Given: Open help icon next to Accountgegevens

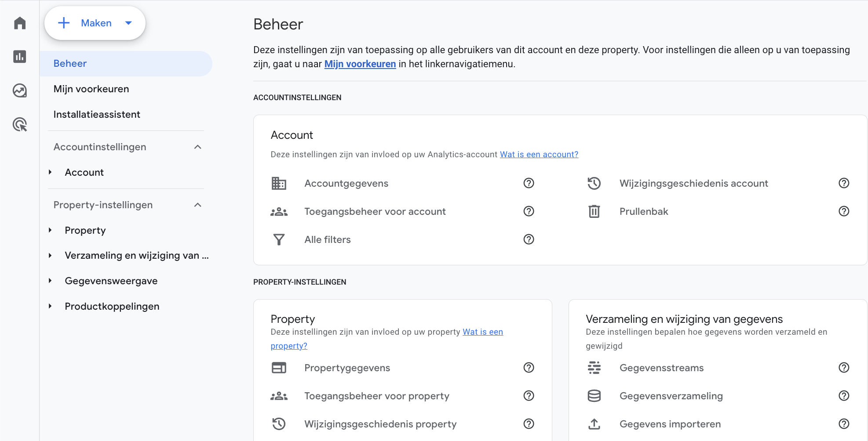Looking at the screenshot, I should 529,183.
